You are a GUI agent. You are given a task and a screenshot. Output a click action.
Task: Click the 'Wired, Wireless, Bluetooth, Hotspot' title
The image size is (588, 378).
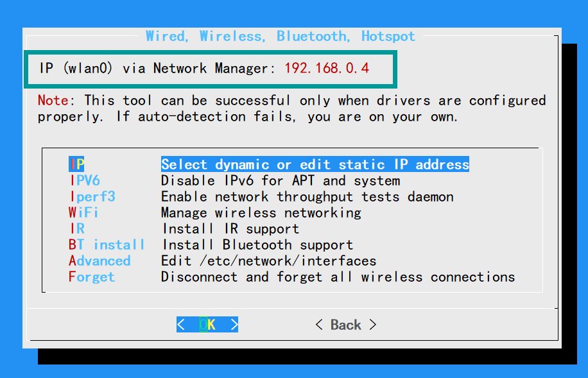tap(281, 36)
